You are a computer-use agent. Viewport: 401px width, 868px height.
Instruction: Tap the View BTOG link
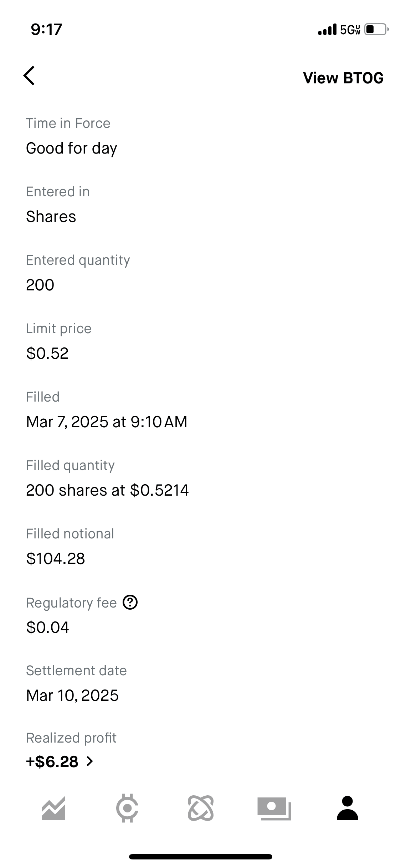tap(343, 78)
